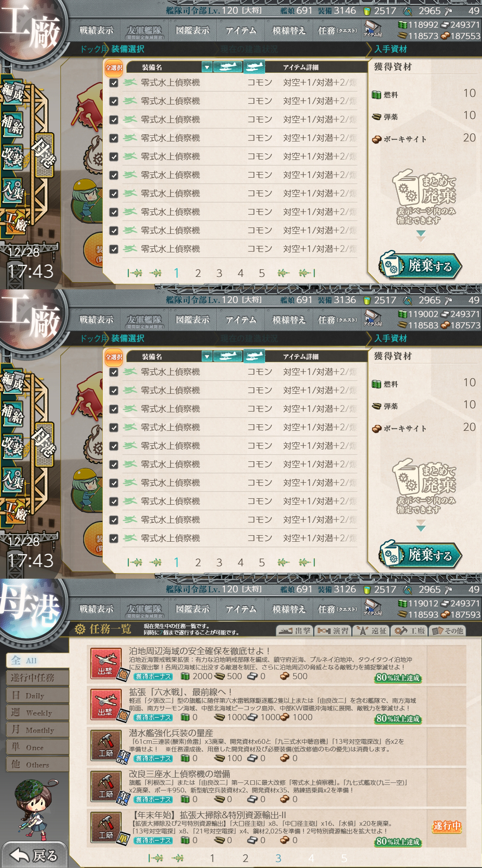Uncheck first 零式水上偵察機 row in 装備3146 screen
482x868 pixels.
tap(114, 83)
